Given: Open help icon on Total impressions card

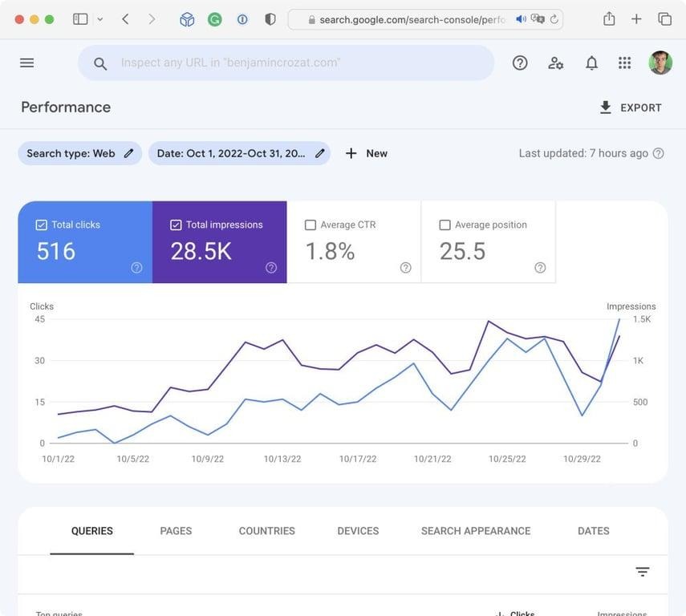Looking at the screenshot, I should (271, 268).
